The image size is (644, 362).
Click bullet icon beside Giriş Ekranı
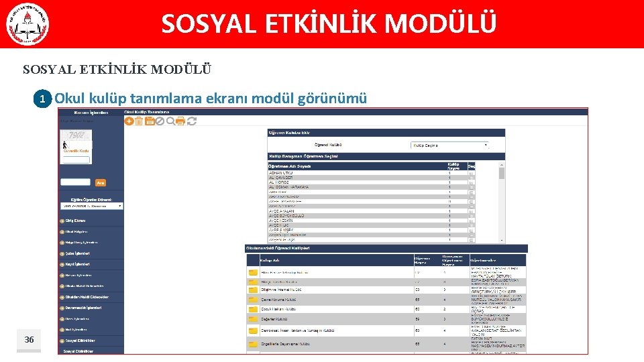62,221
